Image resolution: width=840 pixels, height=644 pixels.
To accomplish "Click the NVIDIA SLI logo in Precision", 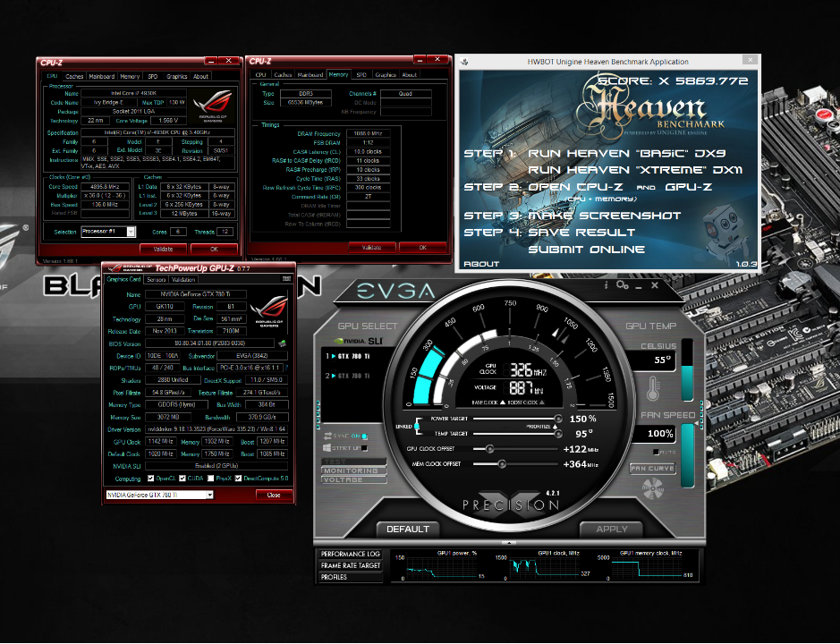I will pyautogui.click(x=359, y=341).
